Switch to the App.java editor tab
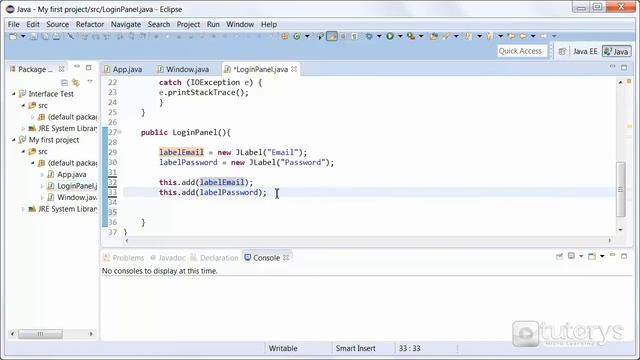This screenshot has width=640, height=360. pyautogui.click(x=123, y=69)
